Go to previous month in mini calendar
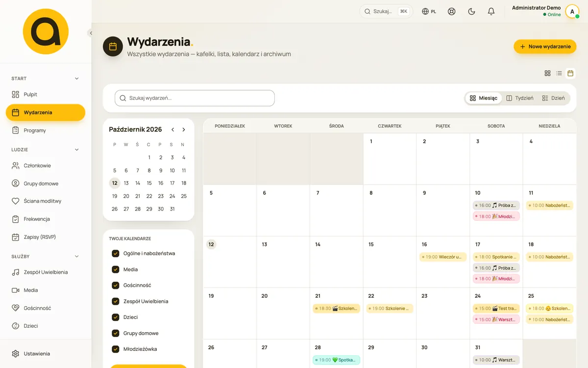The height and width of the screenshot is (368, 588). [x=173, y=130]
